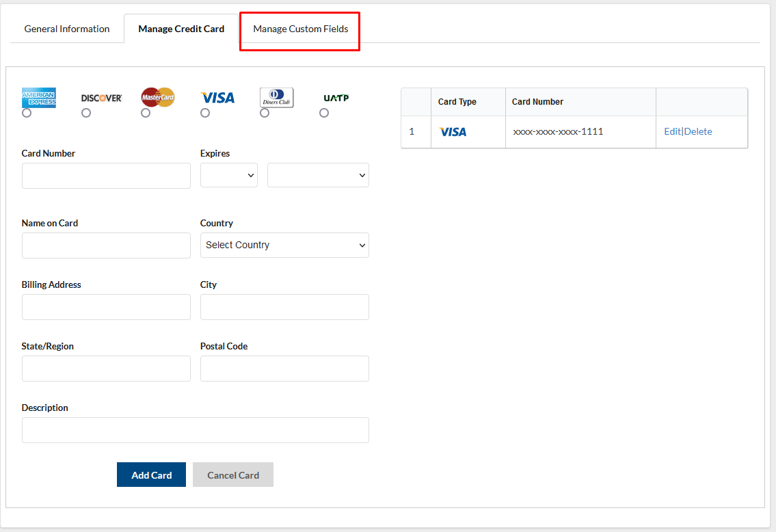Click the Diners Club logo
Image resolution: width=776 pixels, height=532 pixels.
(277, 98)
